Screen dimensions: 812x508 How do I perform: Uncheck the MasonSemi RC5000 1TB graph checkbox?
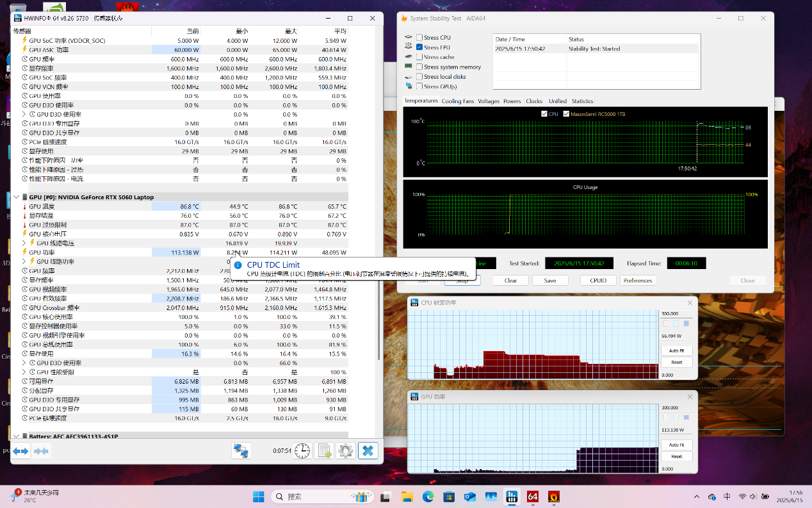(x=566, y=114)
